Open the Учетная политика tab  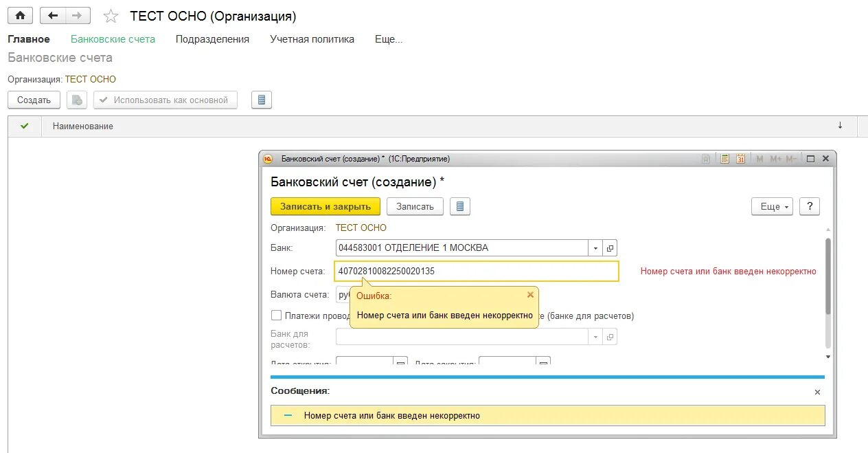point(312,39)
